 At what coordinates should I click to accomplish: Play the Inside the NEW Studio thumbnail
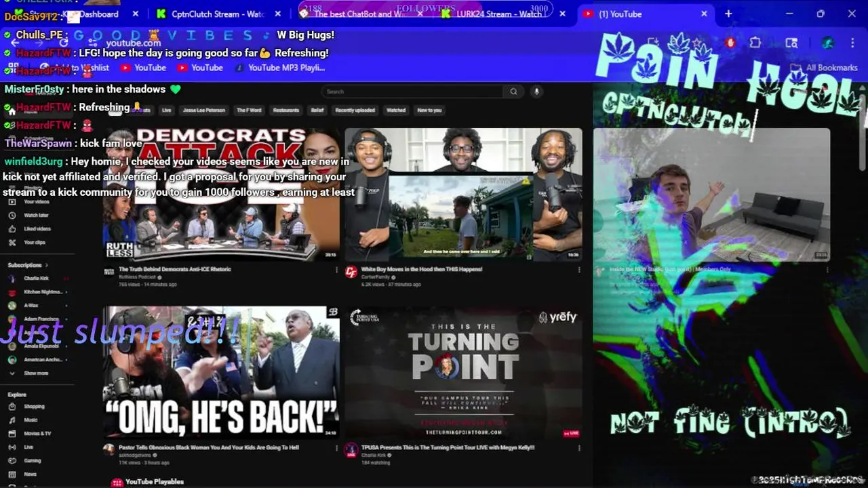point(711,195)
